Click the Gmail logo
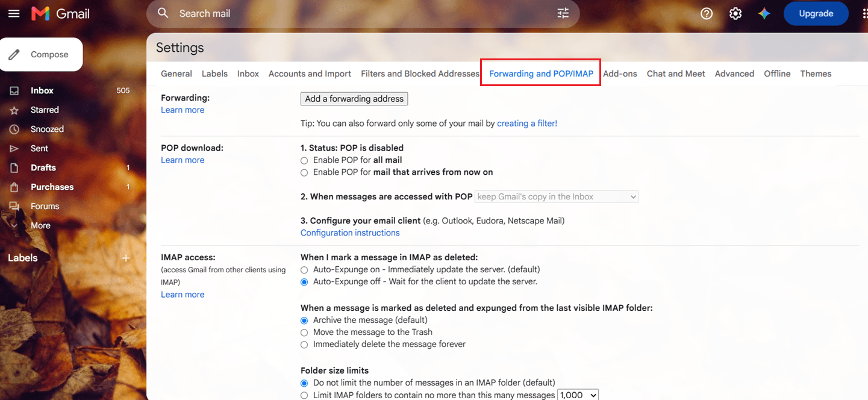 [x=60, y=13]
